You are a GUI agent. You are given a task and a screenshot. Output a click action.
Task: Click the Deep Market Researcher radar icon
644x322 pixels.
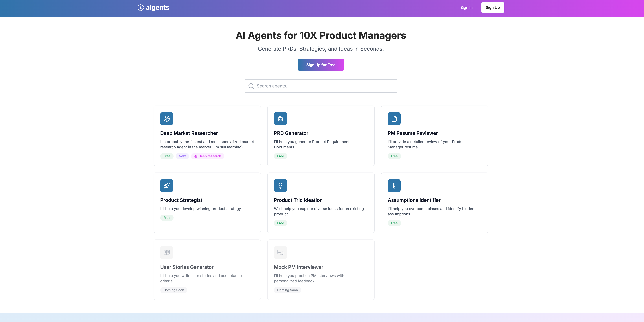[x=167, y=119]
